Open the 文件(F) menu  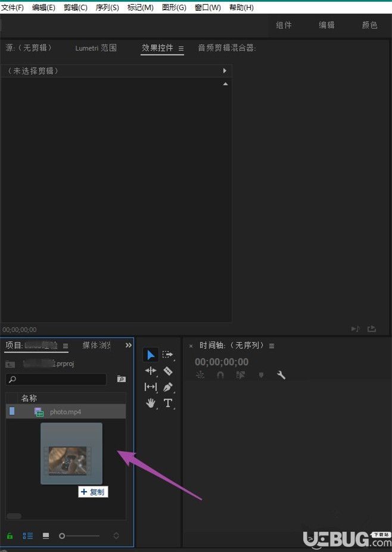point(13,7)
